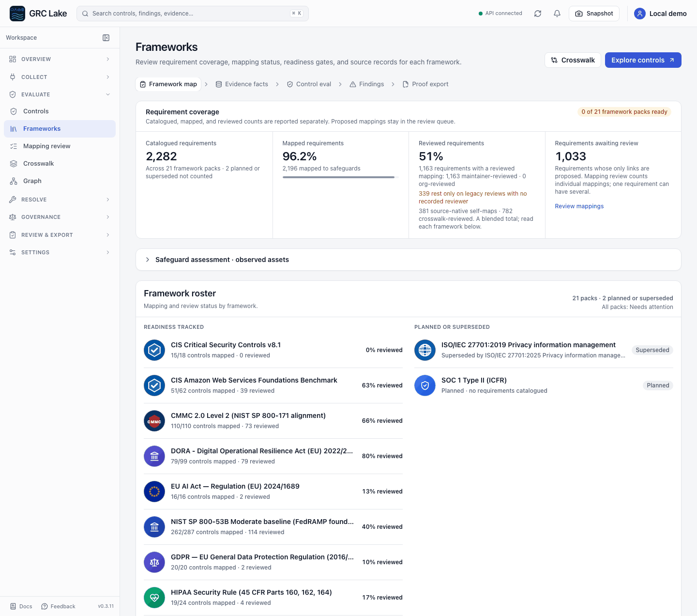Image resolution: width=697 pixels, height=616 pixels.
Task: Click the Crosswalk button in page header
Action: (x=573, y=60)
